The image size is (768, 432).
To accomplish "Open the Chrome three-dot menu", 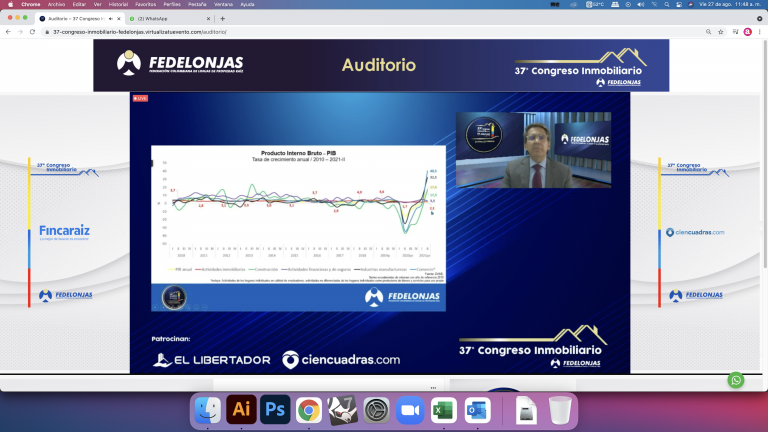I will pyautogui.click(x=760, y=32).
